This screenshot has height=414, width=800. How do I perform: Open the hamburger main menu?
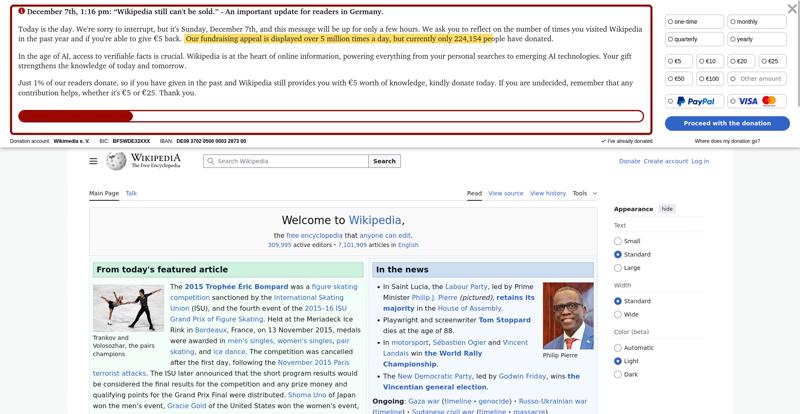pyautogui.click(x=93, y=161)
